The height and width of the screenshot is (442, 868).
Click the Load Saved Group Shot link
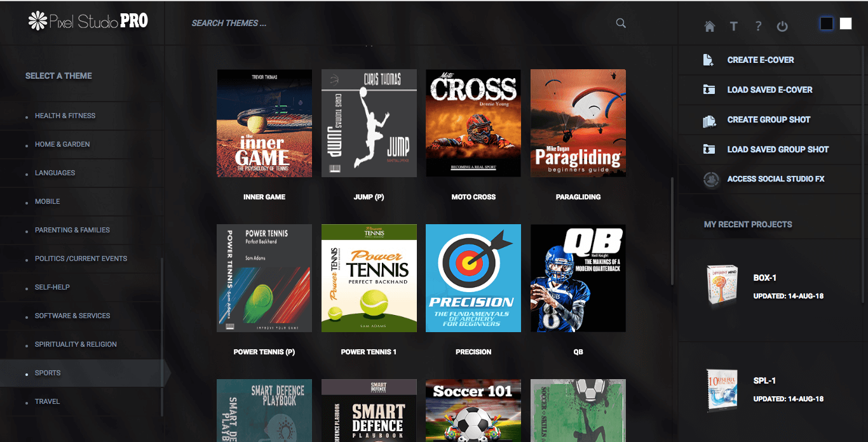(778, 149)
